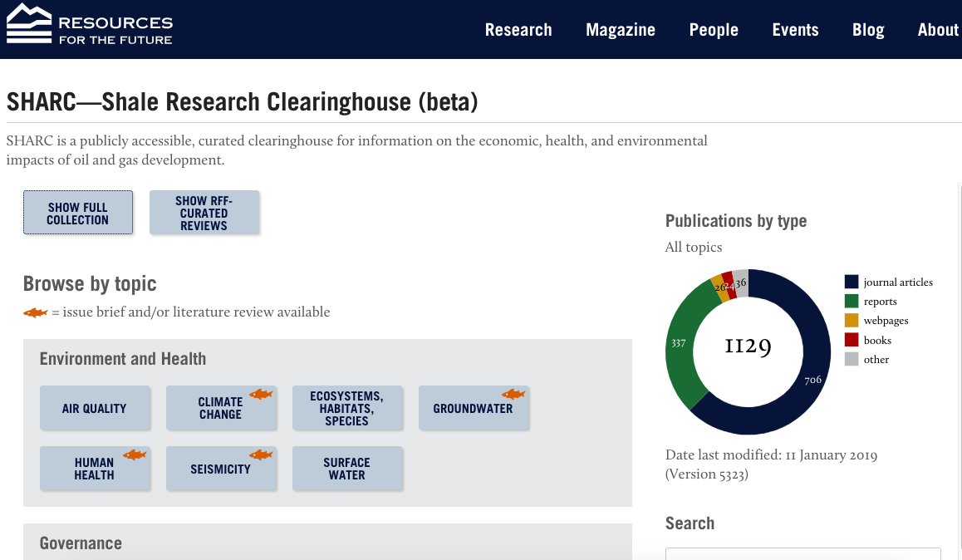
Task: Click the green reports legend swatch
Action: click(852, 301)
